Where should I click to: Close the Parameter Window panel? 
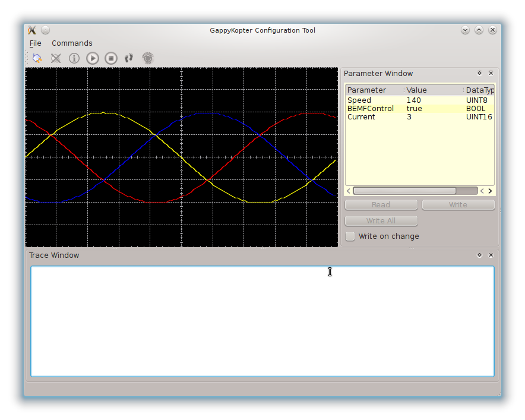point(491,73)
